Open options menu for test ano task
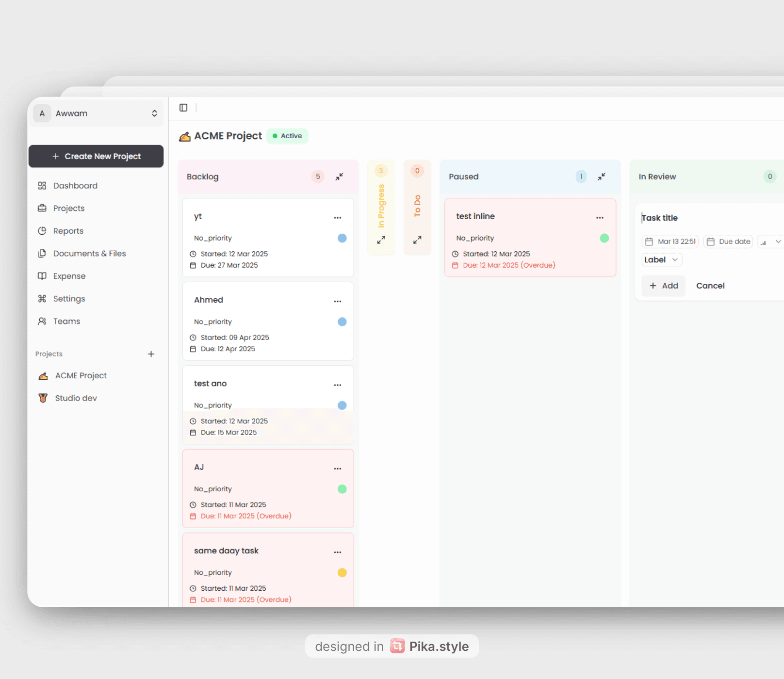Screen dimensions: 784x679 click(338, 385)
